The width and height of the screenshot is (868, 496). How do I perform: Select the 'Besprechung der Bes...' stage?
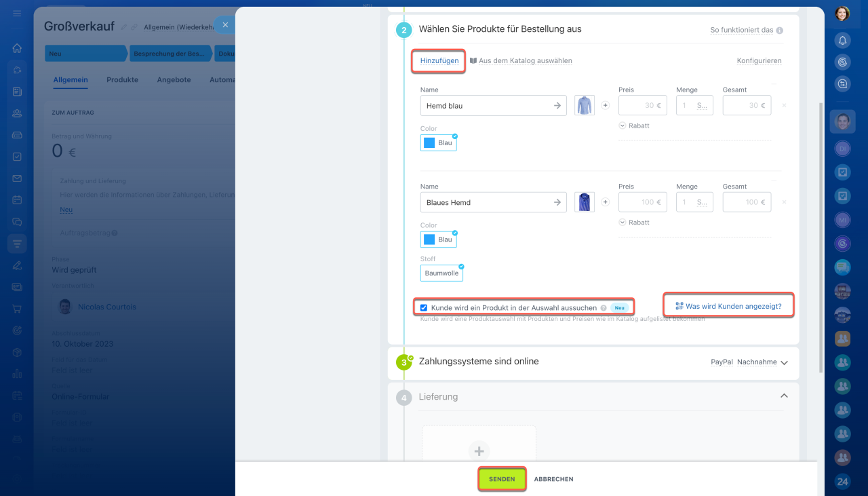pos(170,54)
